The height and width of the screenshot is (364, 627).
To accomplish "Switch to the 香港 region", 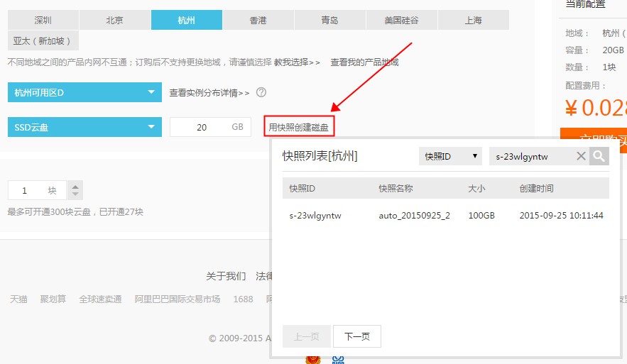I will 258,20.
